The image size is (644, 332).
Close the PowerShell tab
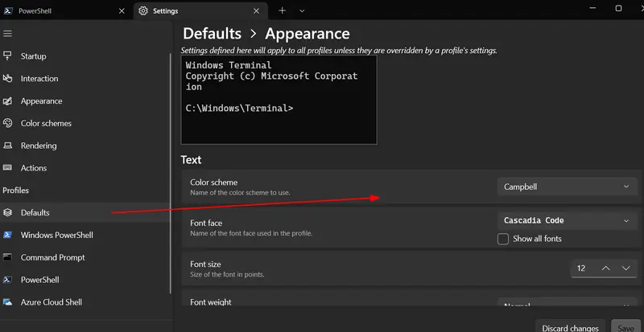click(x=122, y=11)
